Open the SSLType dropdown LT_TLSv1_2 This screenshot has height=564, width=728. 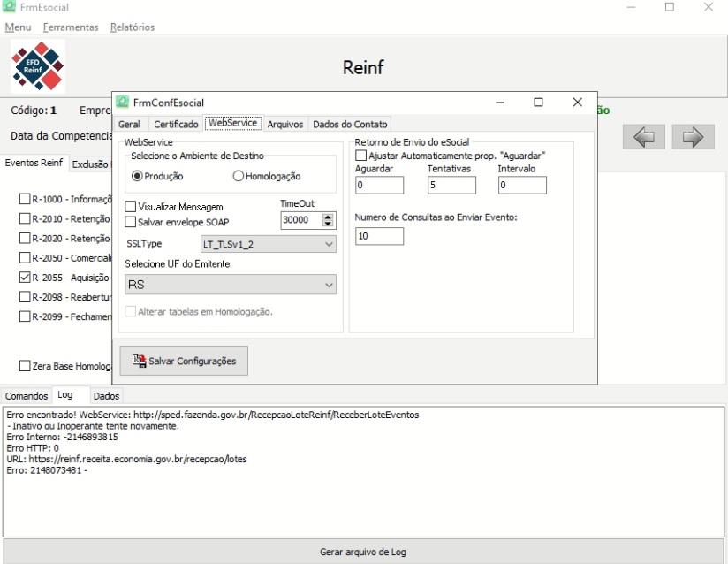click(x=269, y=244)
